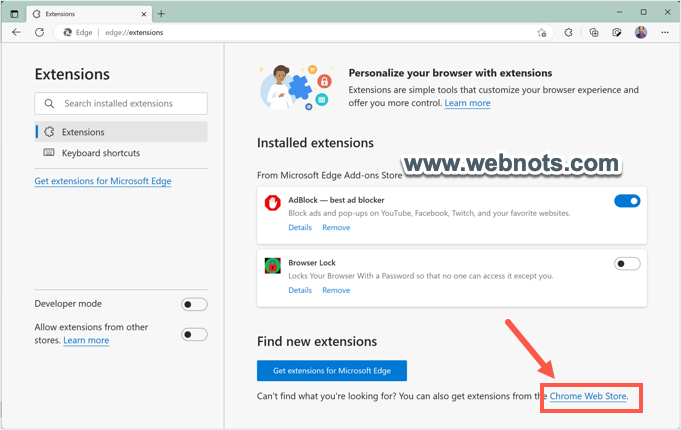681x430 pixels.
Task: Open the user profile avatar
Action: (x=641, y=32)
